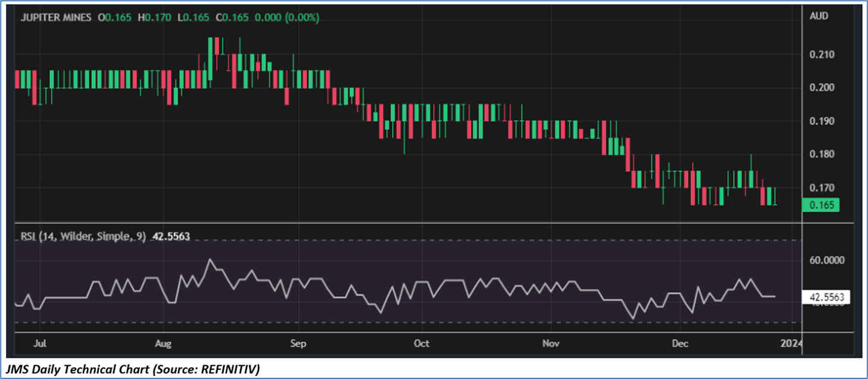The height and width of the screenshot is (379, 868).
Task: Click the JUPITER MINES symbol title
Action: pos(57,18)
